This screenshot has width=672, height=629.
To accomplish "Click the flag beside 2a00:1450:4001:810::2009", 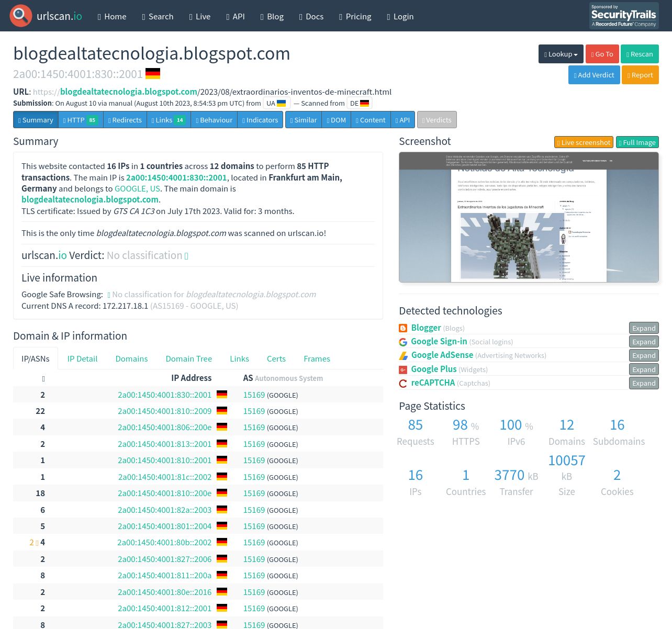I will (x=222, y=411).
